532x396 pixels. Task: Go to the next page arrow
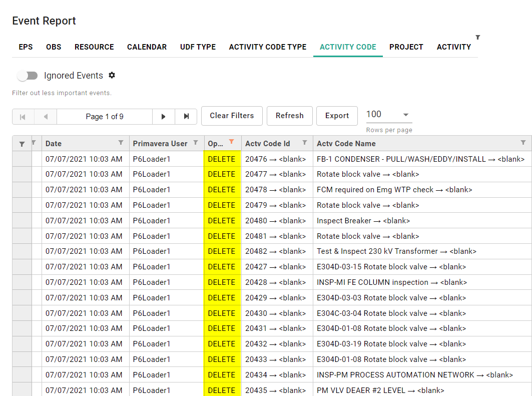[x=164, y=117]
